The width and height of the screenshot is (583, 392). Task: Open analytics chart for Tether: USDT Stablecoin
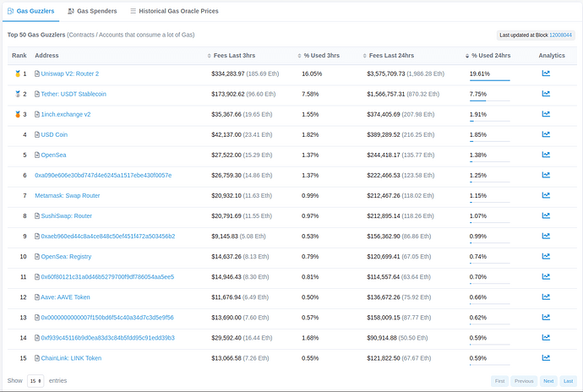point(546,94)
